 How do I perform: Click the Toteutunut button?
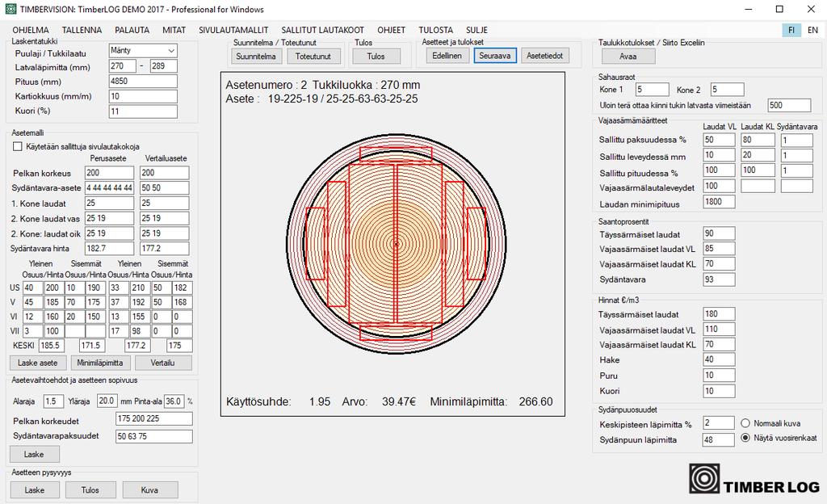coord(313,57)
